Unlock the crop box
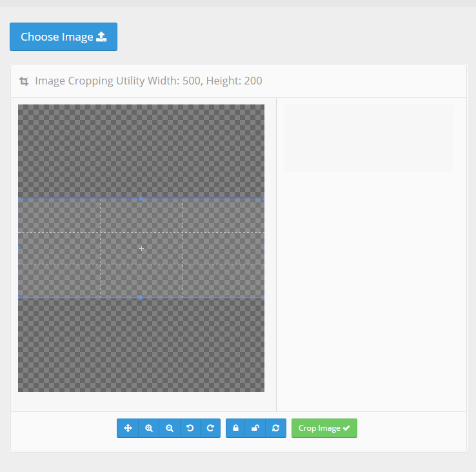The height and width of the screenshot is (472, 476). point(255,428)
